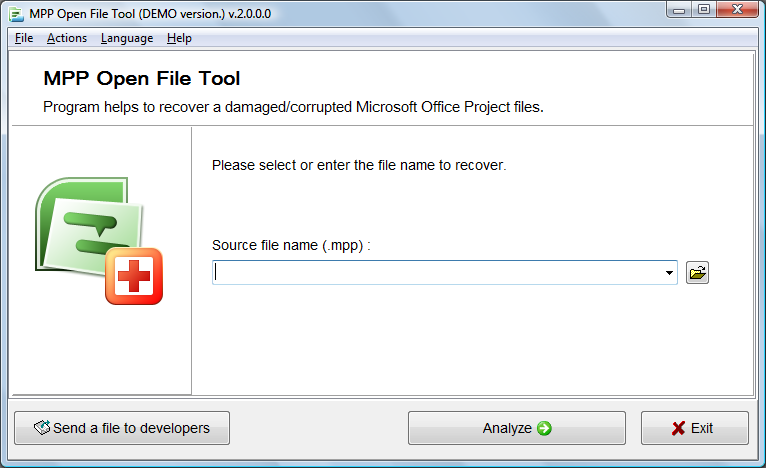The height and width of the screenshot is (468, 766).
Task: Focus the source file name text field
Action: [438, 273]
